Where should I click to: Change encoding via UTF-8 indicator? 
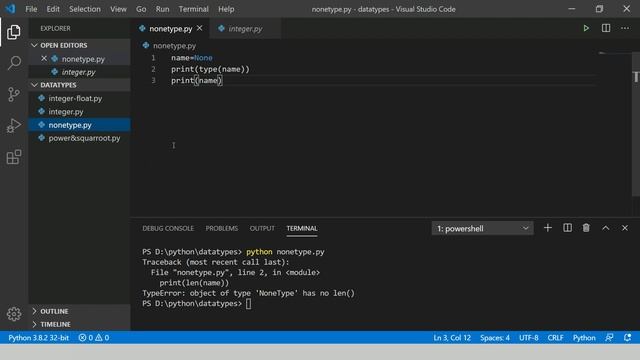pos(529,338)
